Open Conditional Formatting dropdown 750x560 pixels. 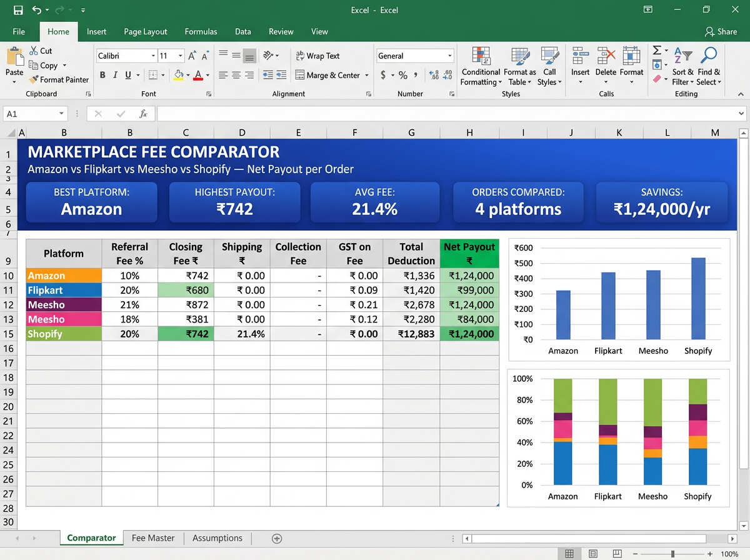coord(481,66)
